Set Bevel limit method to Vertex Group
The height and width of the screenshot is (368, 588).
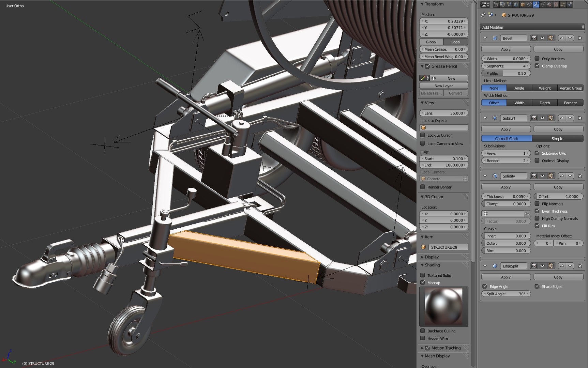[x=571, y=88]
